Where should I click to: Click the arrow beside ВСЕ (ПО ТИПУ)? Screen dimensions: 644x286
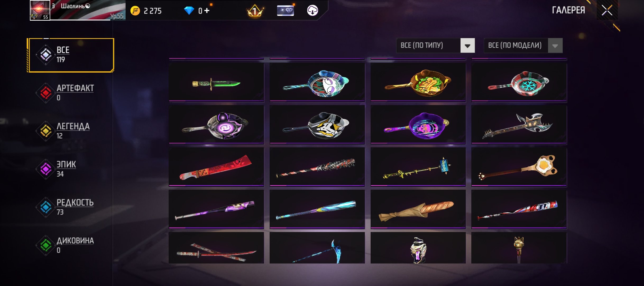pos(467,46)
